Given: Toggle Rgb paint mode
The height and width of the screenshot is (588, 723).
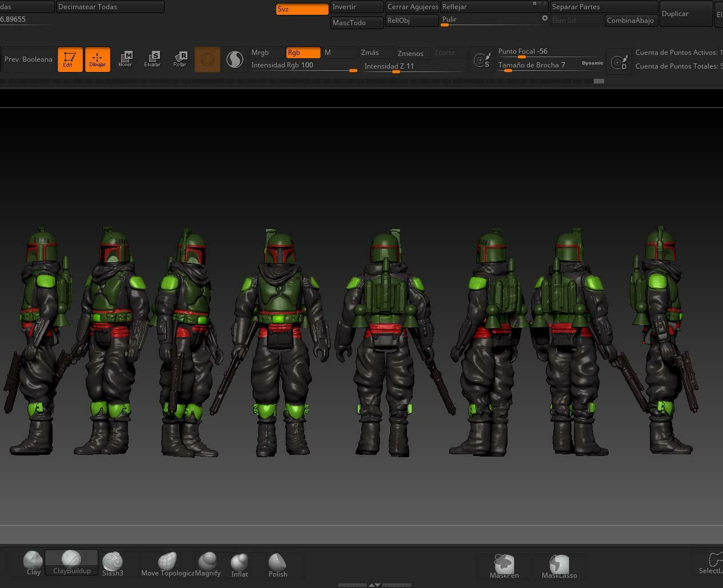Looking at the screenshot, I should [x=303, y=53].
